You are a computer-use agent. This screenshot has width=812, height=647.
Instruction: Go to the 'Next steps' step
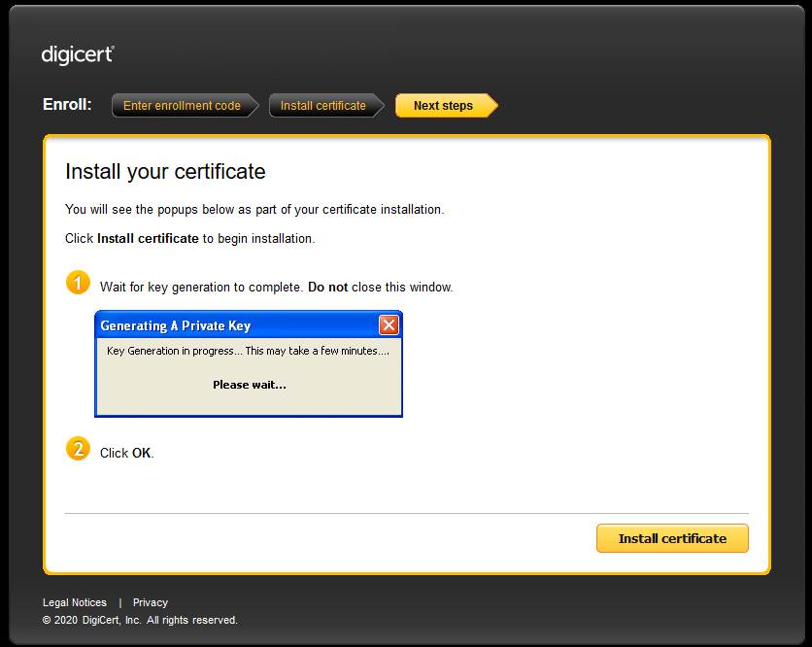coord(443,106)
